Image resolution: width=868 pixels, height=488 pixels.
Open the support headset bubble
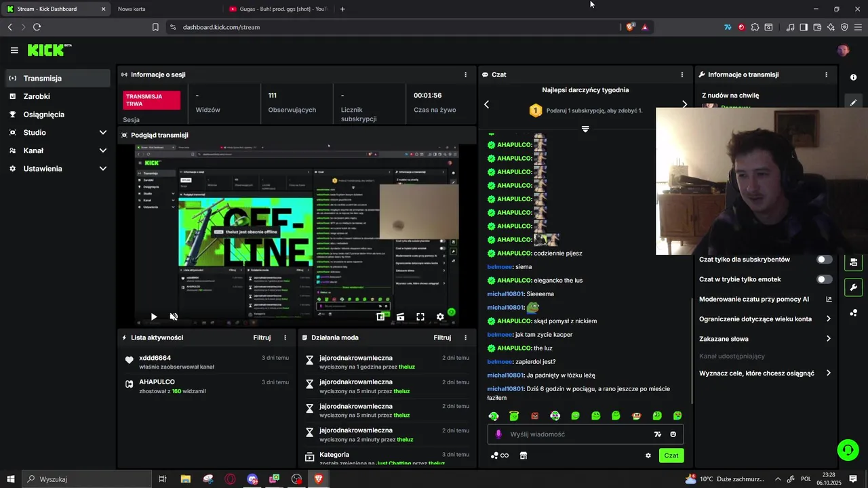tap(848, 449)
